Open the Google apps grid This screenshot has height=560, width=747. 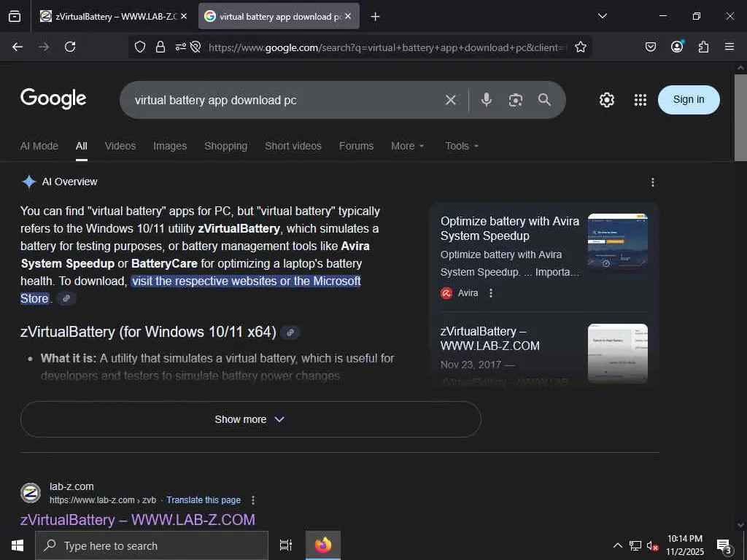[x=640, y=100]
